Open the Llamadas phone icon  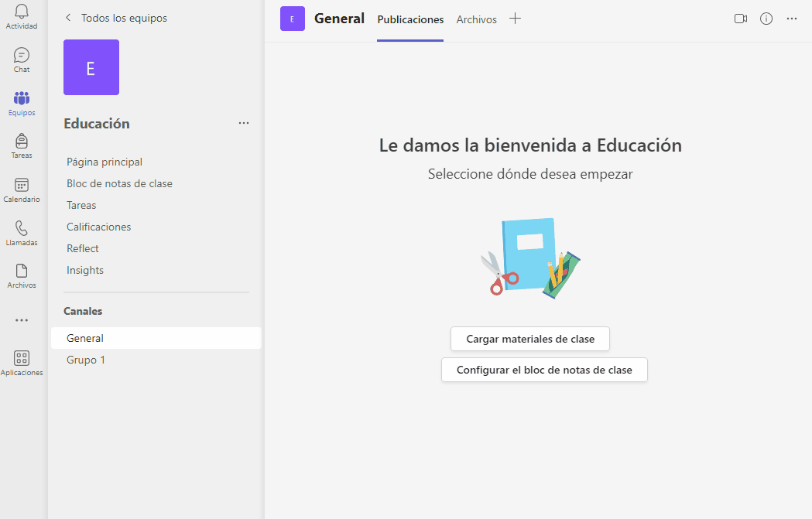click(x=22, y=228)
